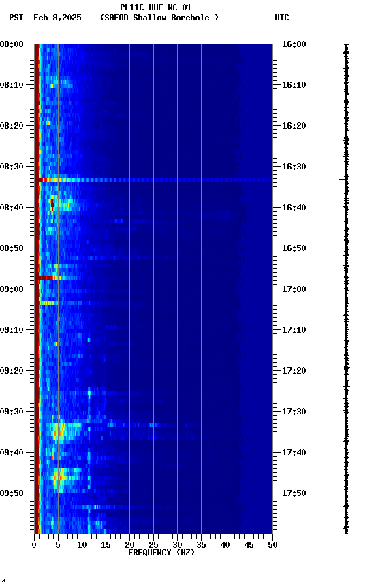The image size is (376, 588).
Task: Click the UTC timezone label
Action: [282, 18]
